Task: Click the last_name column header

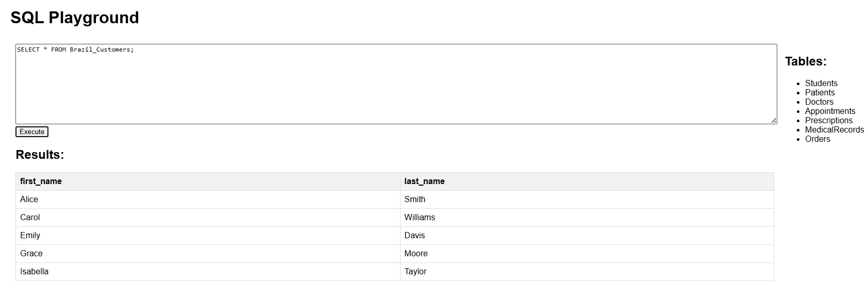Action: 424,181
